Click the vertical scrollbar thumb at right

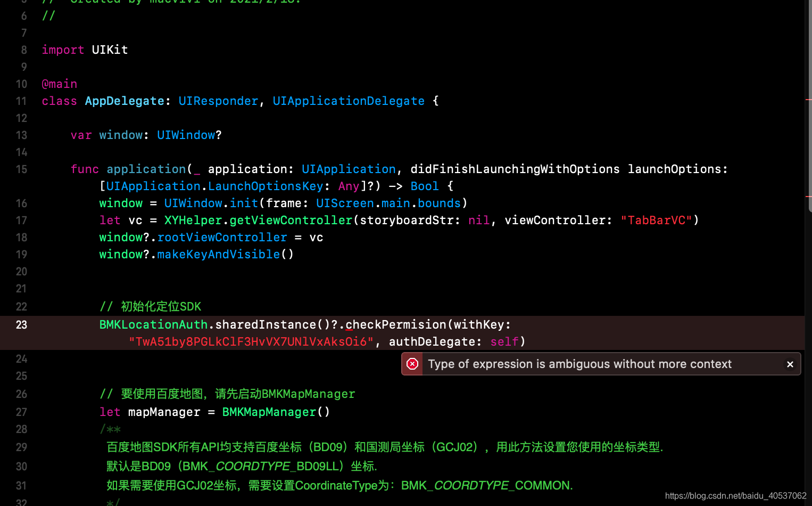pos(809,107)
